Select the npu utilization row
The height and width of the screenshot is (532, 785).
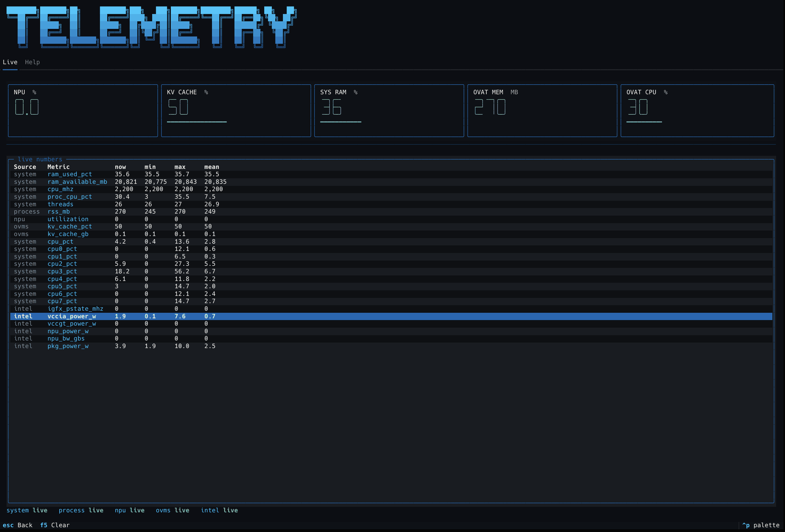(391, 219)
